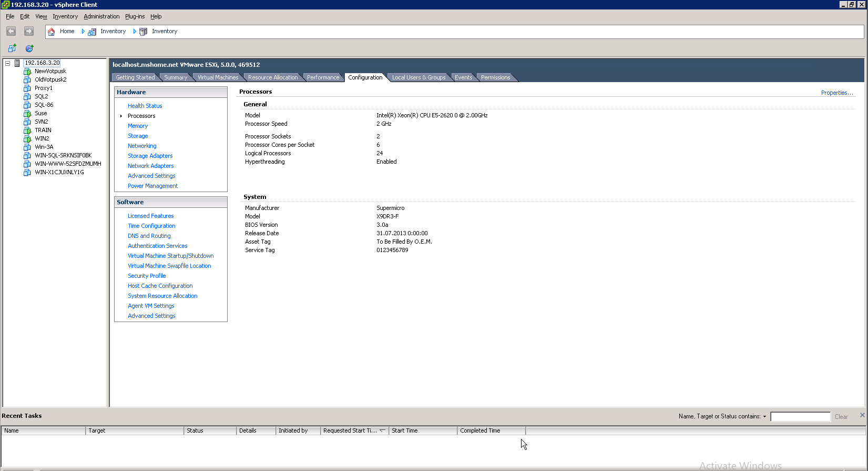Open the breadcrumb arrow between the two Inventory items
This screenshot has height=471, width=868.
(x=135, y=32)
